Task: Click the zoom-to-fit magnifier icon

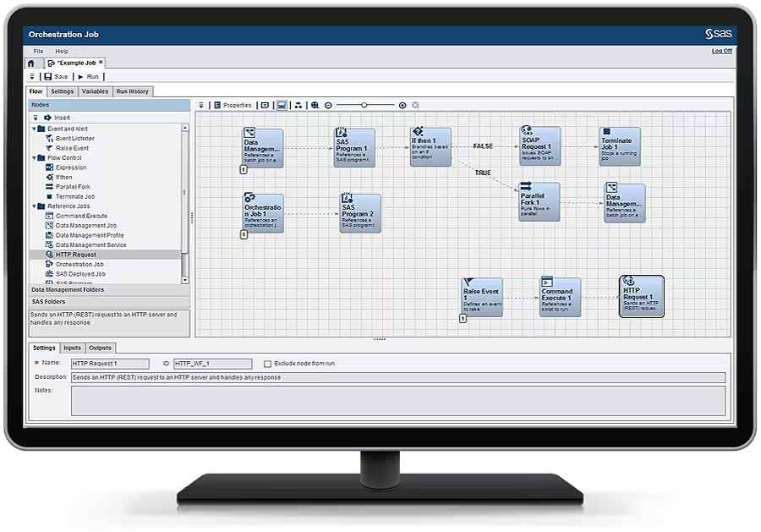Action: point(315,105)
